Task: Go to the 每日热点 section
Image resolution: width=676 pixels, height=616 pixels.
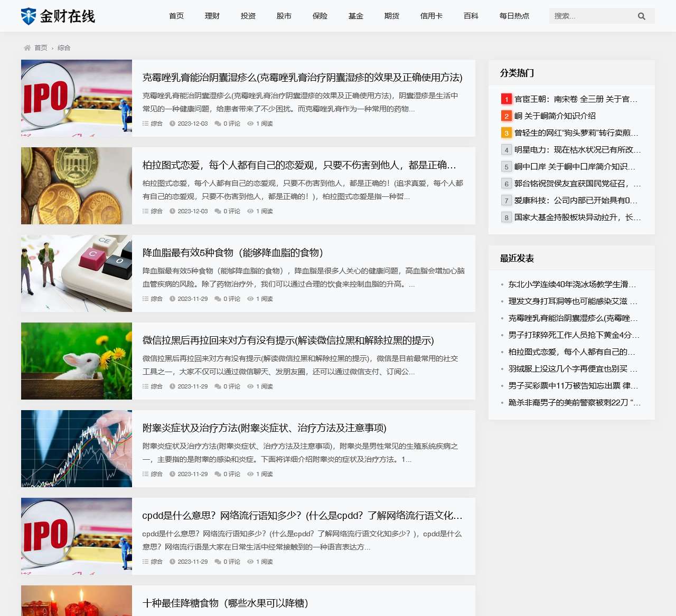Action: (x=514, y=16)
